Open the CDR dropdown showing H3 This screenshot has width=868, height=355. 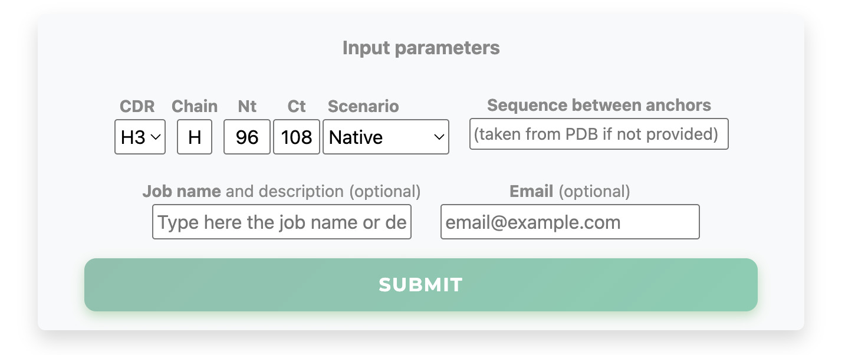click(x=140, y=137)
